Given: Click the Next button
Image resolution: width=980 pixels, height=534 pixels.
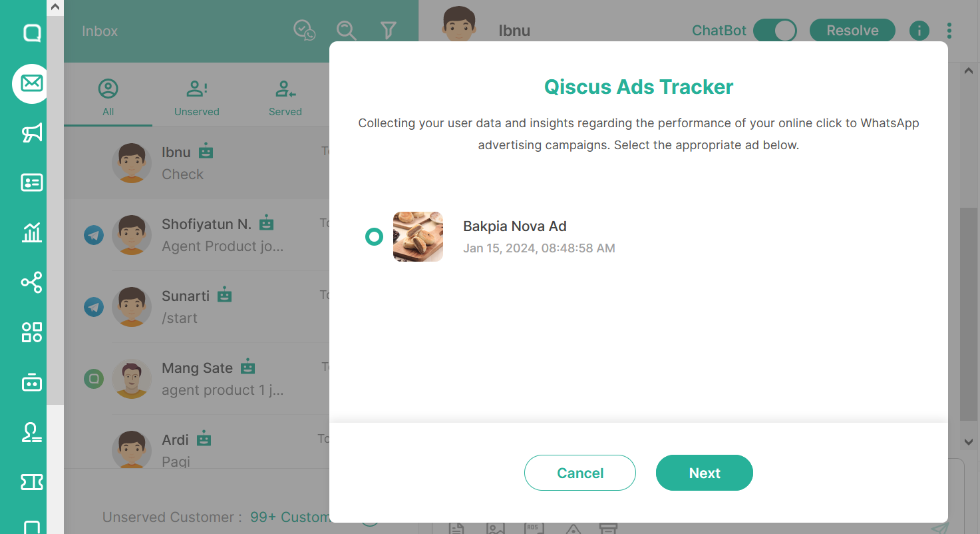Looking at the screenshot, I should tap(705, 473).
